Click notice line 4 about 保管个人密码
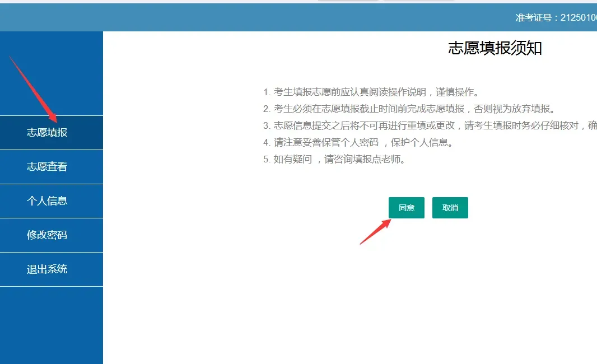 [x=358, y=142]
